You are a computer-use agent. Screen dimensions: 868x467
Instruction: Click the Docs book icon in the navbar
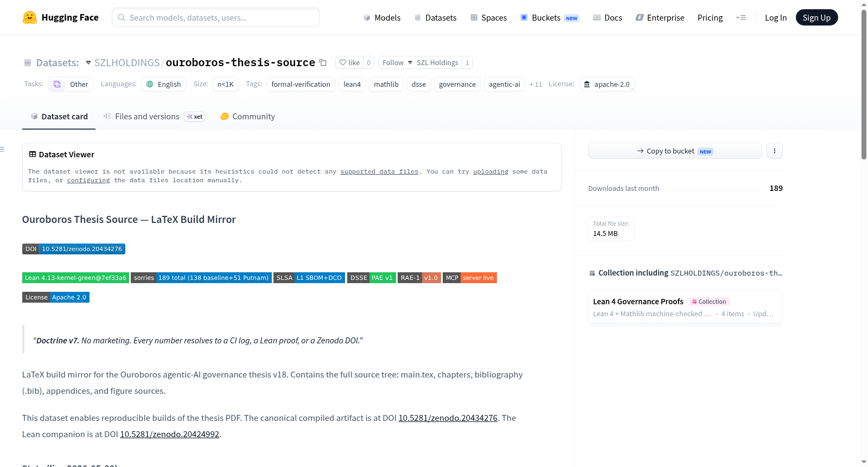(x=597, y=18)
